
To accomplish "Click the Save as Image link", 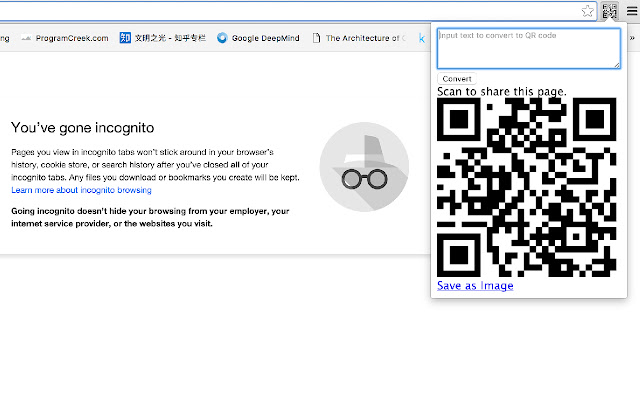I will coord(475,286).
